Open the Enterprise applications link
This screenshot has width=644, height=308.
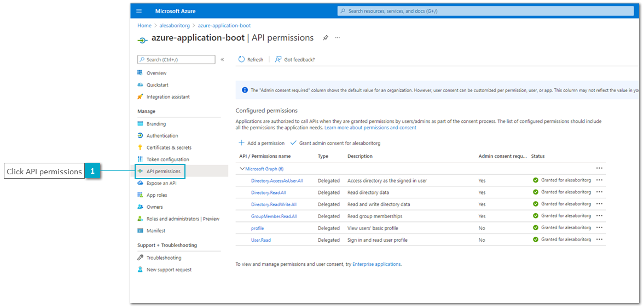tap(376, 264)
